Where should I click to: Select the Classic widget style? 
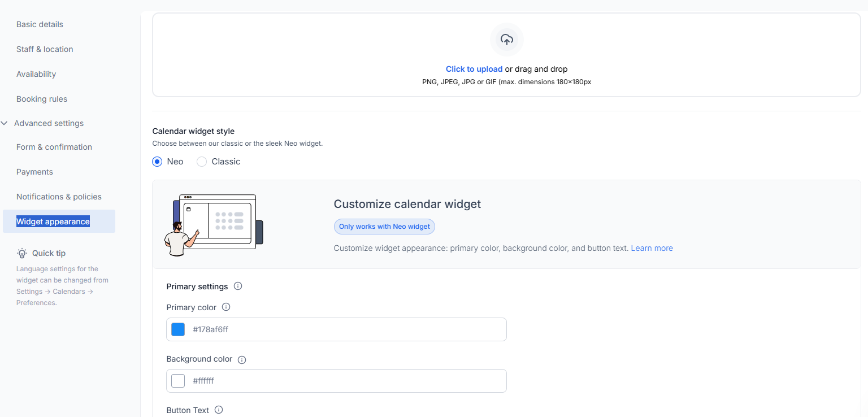(202, 162)
